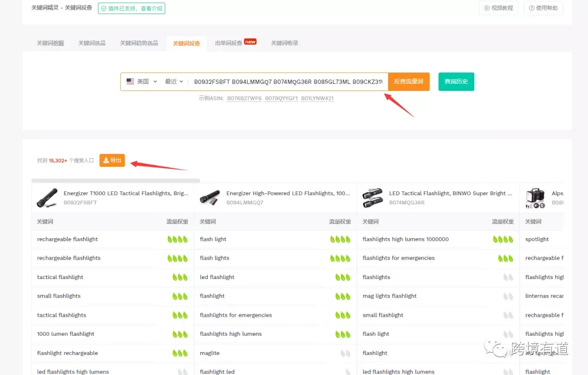Switch to the 关键词趋势选品 tab
Screen dimensions: 588x375
139,43
